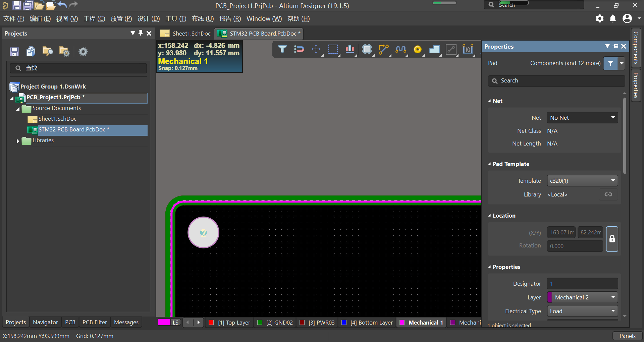This screenshot has height=342, width=644.
Task: Open the Layer dropdown Mechanical 2
Action: click(x=582, y=297)
